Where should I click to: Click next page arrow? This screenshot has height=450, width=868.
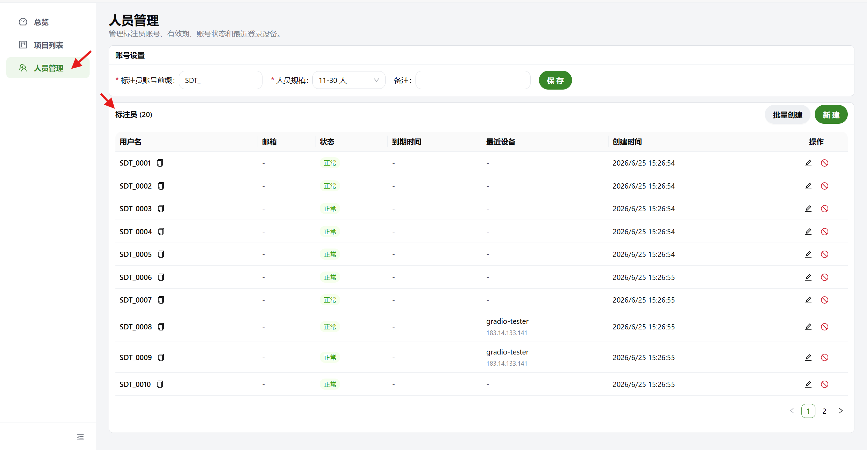click(x=841, y=411)
